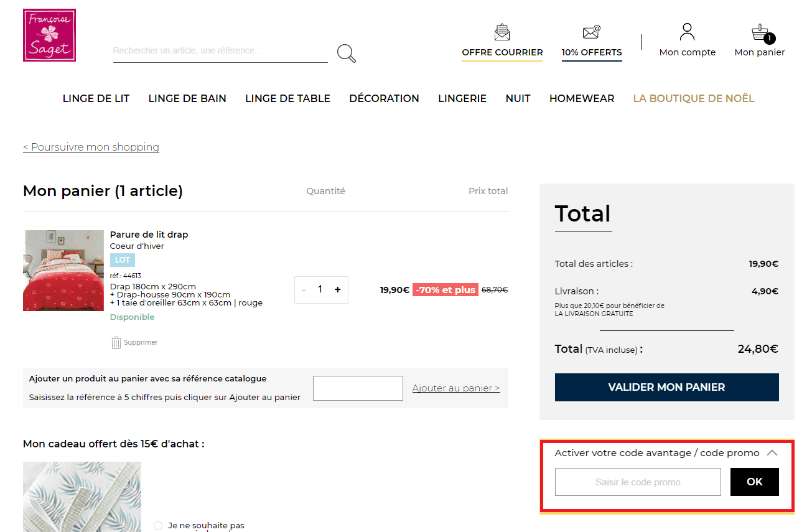
Task: Click the promo code input field
Action: 637,482
